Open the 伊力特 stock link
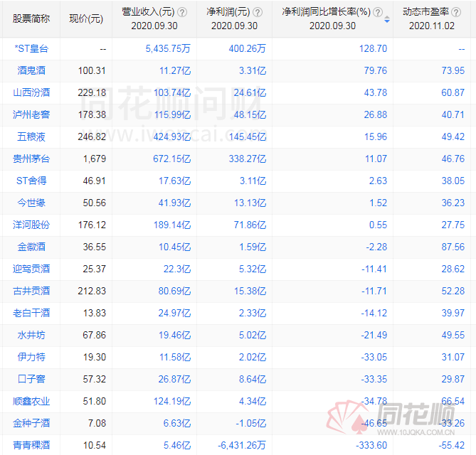 [x=31, y=357]
